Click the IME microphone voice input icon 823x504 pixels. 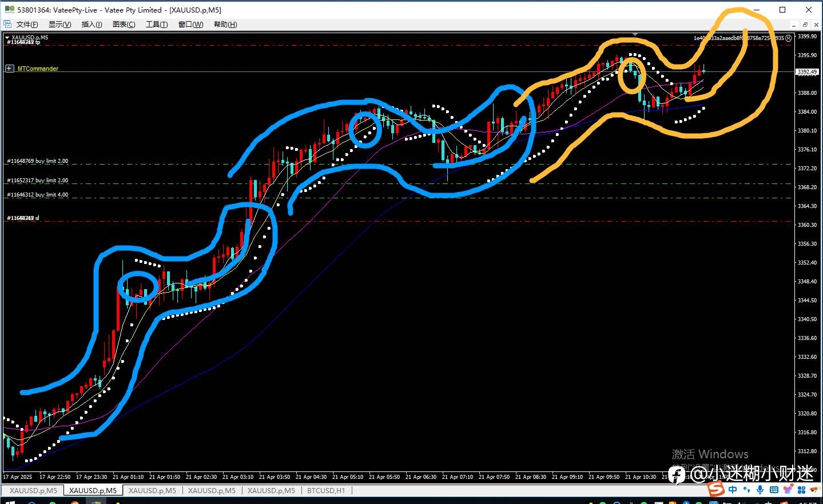[x=760, y=490]
